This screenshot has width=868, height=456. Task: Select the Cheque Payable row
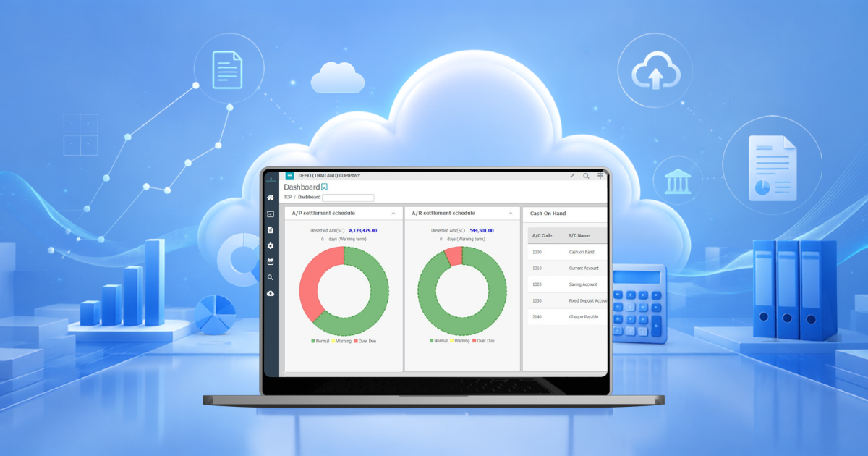(x=567, y=317)
